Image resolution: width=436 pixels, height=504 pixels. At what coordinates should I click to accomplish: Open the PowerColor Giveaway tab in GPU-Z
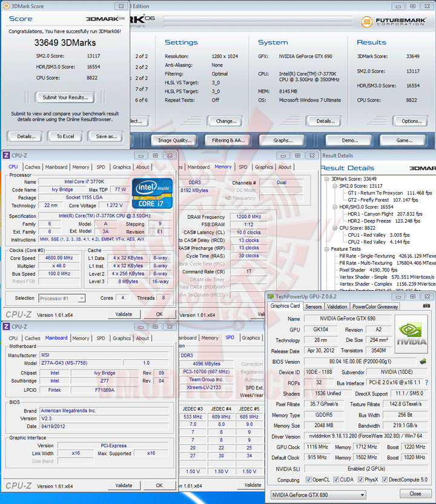pyautogui.click(x=375, y=307)
